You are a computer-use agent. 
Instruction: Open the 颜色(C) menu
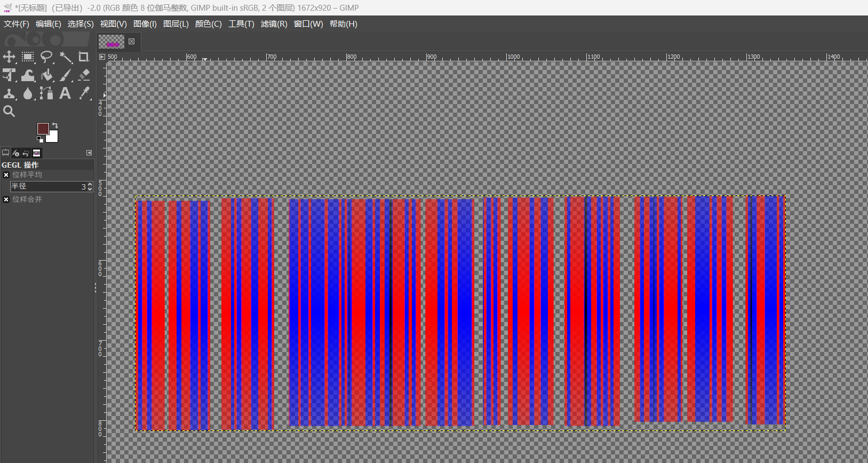coord(209,24)
